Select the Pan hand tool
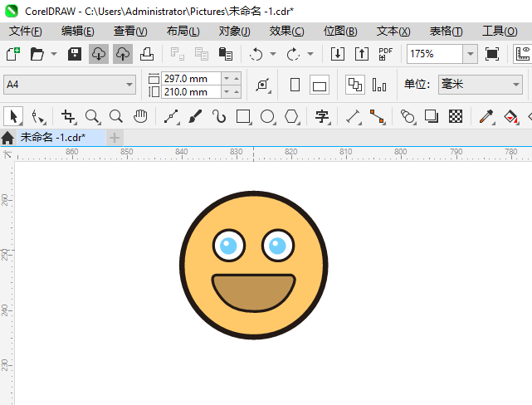This screenshot has height=405, width=532. click(140, 116)
